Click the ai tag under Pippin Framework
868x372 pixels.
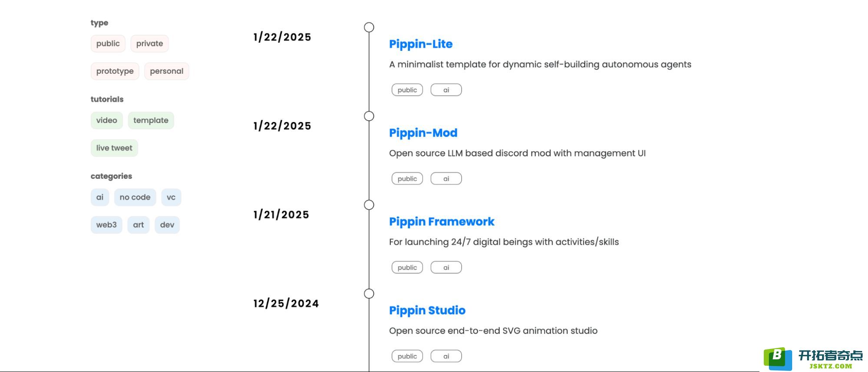click(x=446, y=268)
